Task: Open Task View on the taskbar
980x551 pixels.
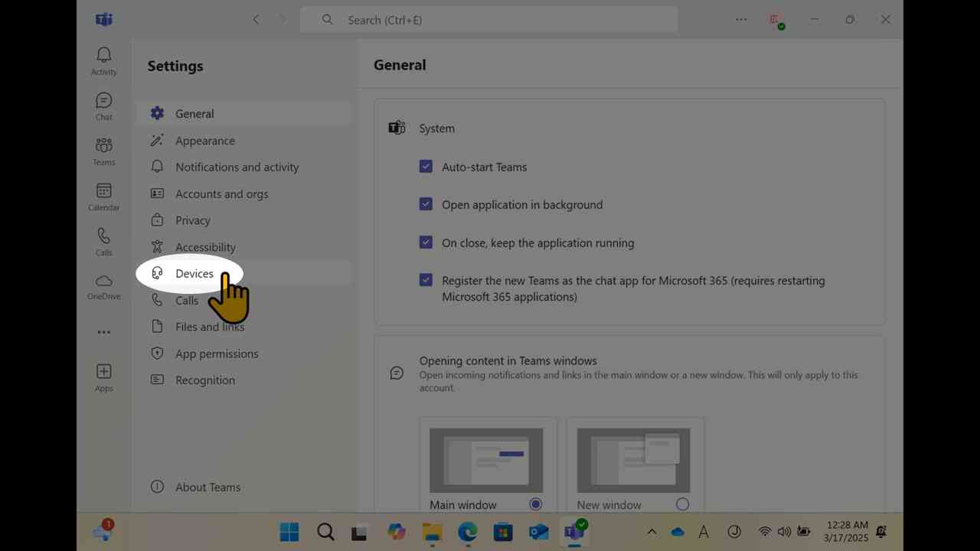Action: coord(361,532)
